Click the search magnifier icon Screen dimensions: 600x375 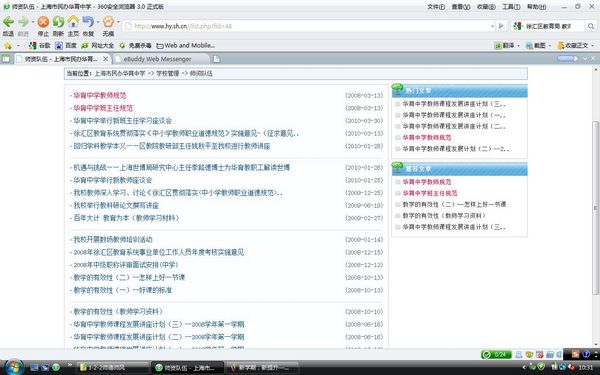point(591,26)
